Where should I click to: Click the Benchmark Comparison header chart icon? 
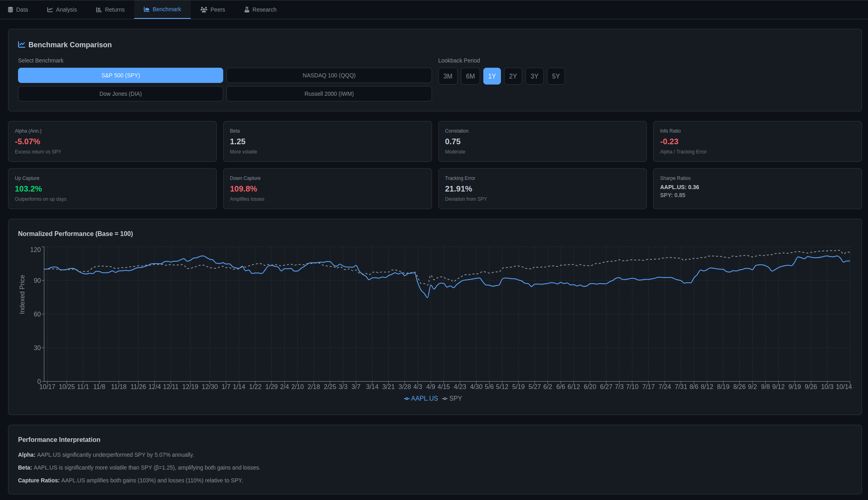point(21,44)
